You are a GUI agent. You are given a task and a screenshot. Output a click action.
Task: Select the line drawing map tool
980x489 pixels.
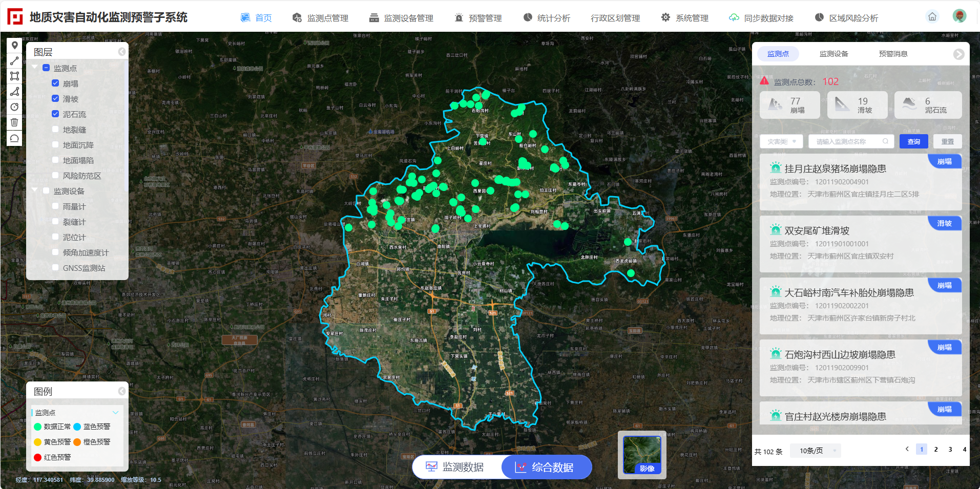pos(14,61)
